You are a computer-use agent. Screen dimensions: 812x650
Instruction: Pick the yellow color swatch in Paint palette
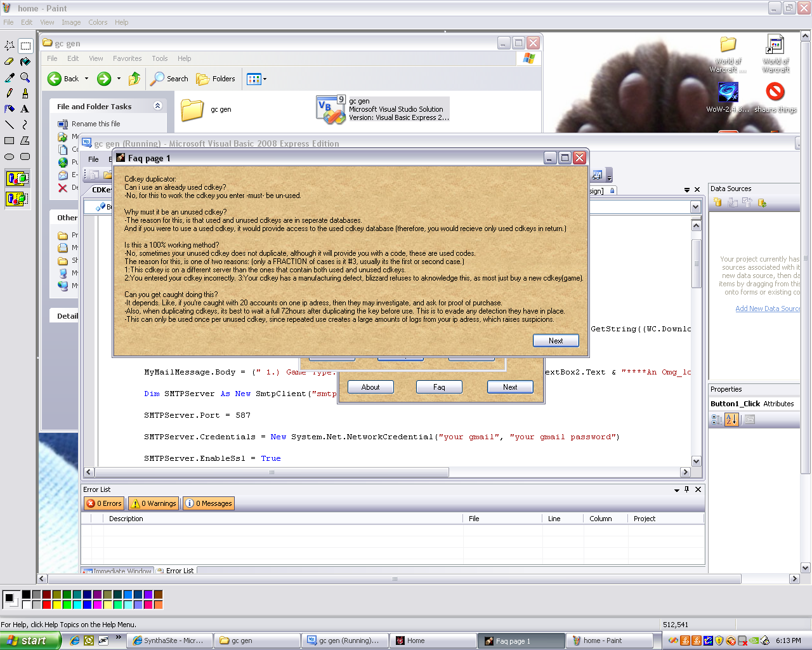click(57, 604)
